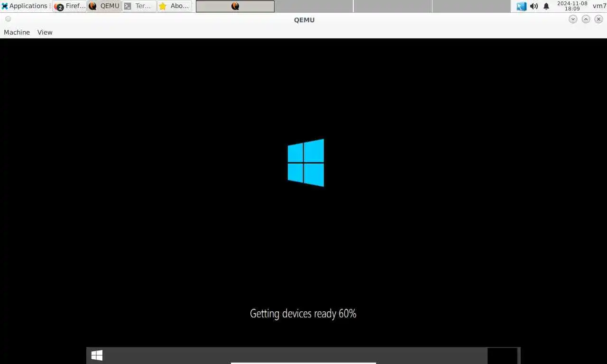Click the QEMU title bar text
This screenshot has width=607, height=364.
tap(304, 20)
